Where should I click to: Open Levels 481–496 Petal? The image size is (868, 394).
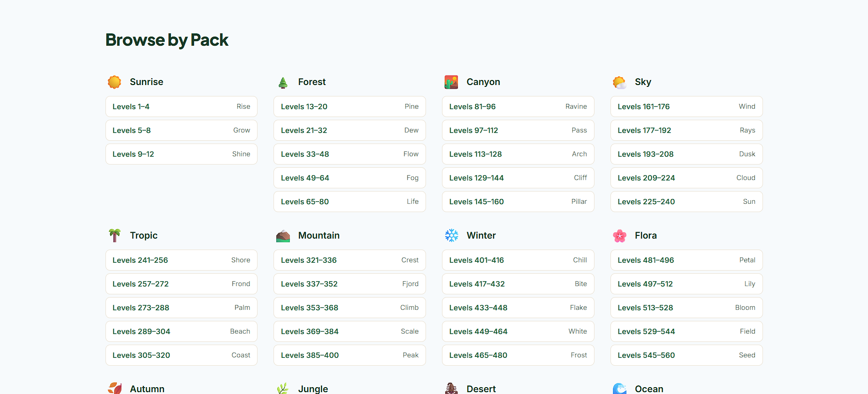687,260
